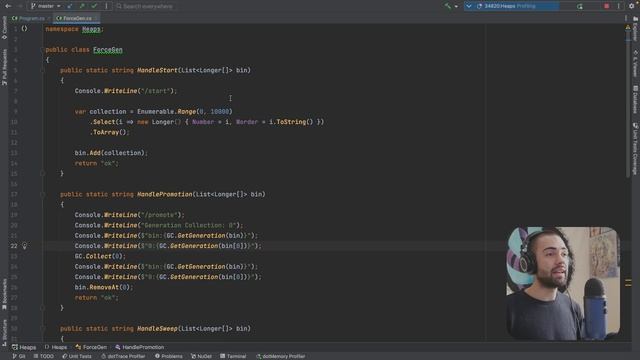
Task: Open the editor tabs more options menu
Action: coord(626,18)
